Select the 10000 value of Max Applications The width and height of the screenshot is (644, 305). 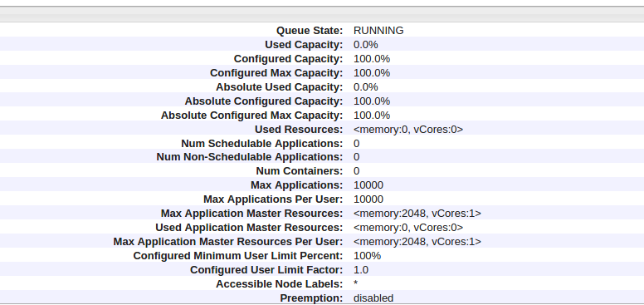click(x=368, y=185)
